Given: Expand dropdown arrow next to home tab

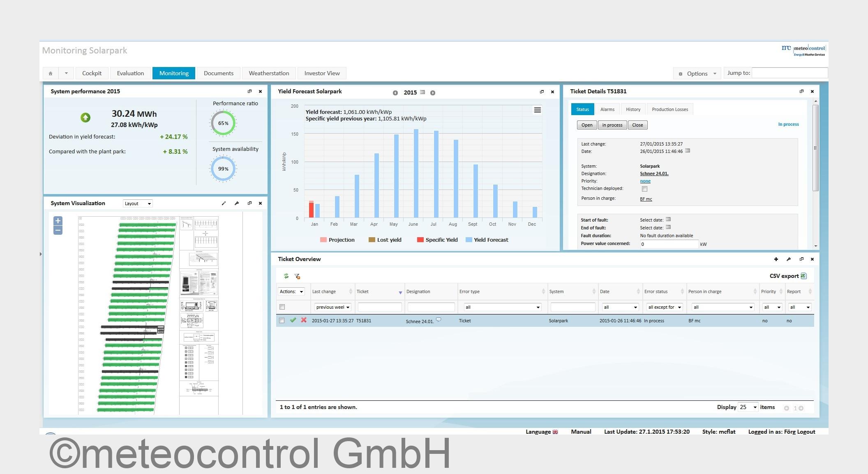Looking at the screenshot, I should [66, 73].
